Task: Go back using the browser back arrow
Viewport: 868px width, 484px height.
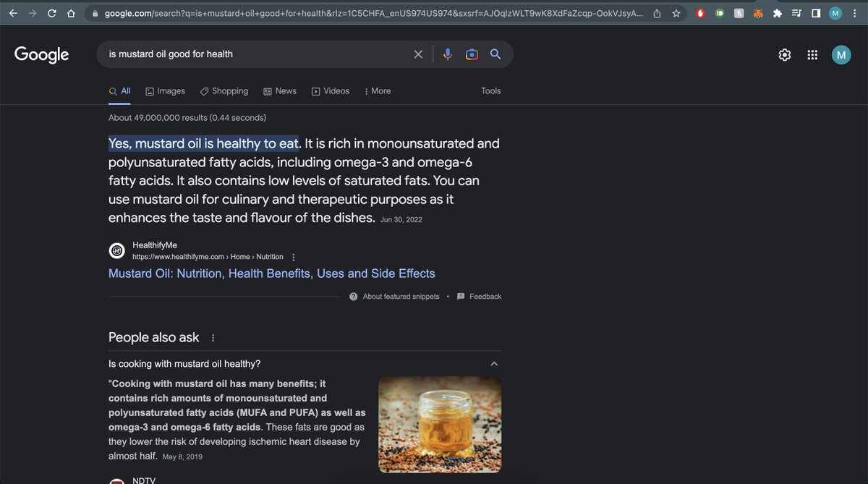Action: [x=13, y=13]
